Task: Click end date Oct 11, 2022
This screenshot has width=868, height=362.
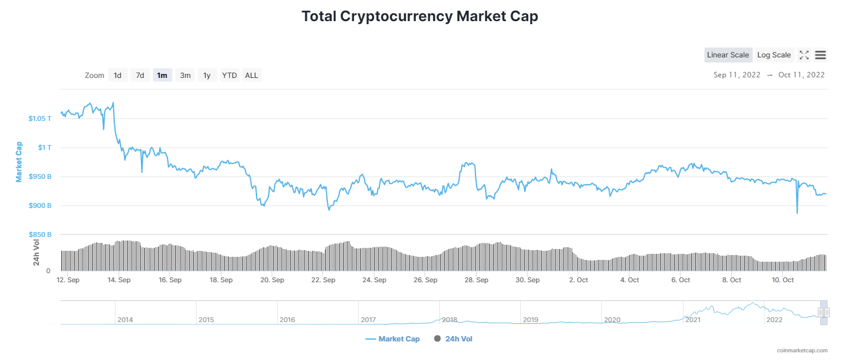Action: (x=801, y=75)
